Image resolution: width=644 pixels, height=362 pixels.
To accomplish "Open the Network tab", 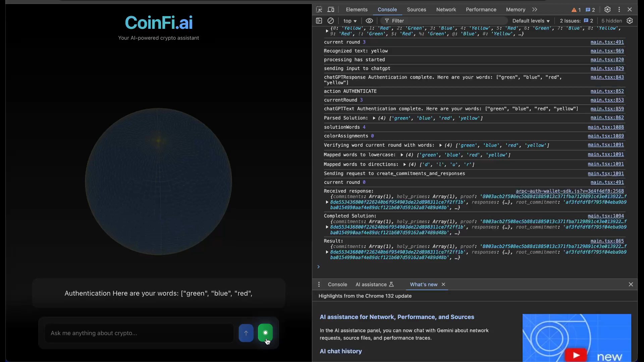I will click(x=446, y=9).
